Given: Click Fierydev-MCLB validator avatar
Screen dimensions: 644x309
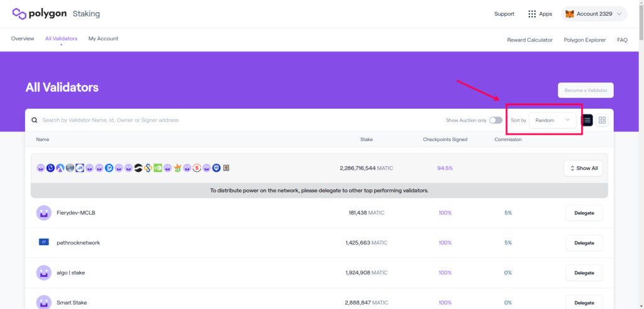Looking at the screenshot, I should pyautogui.click(x=44, y=213).
